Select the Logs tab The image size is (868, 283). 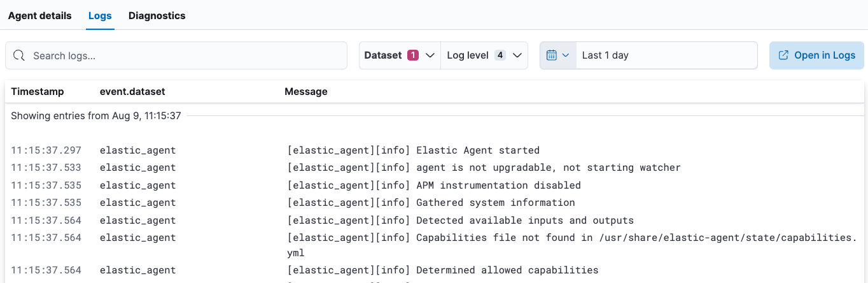coord(100,16)
